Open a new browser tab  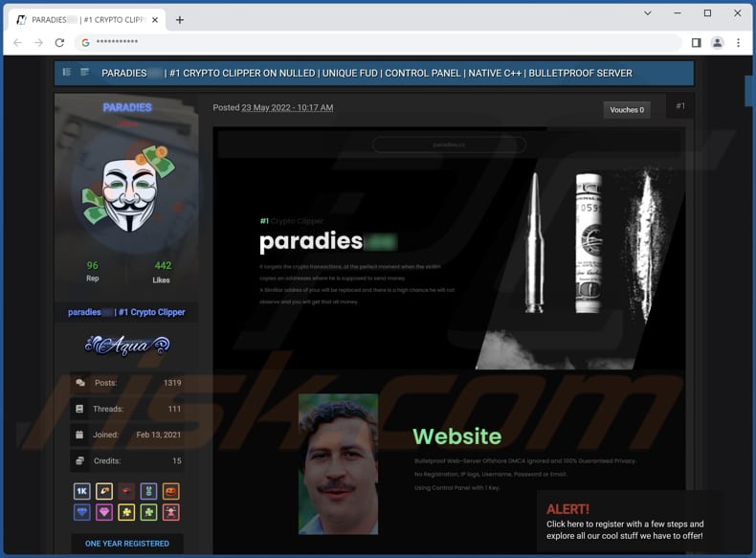[179, 19]
